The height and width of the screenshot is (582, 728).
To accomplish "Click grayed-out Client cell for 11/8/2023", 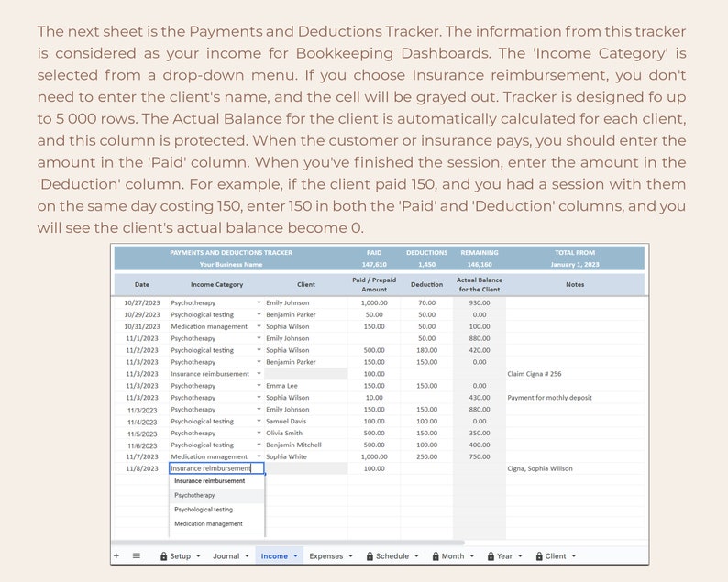I will pos(306,468).
